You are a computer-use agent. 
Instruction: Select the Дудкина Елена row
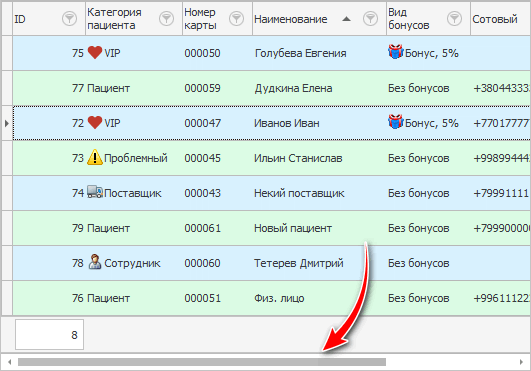coord(272,88)
